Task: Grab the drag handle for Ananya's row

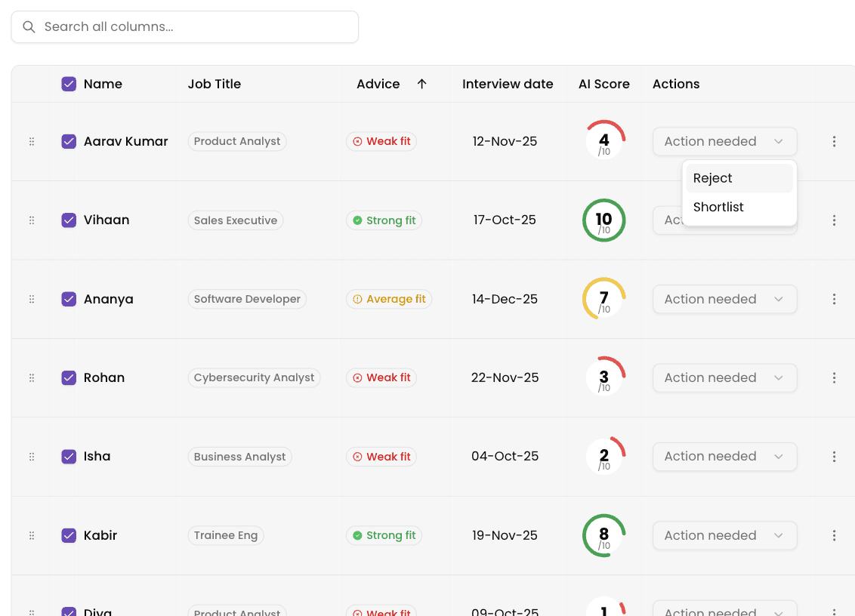Action: (32, 299)
